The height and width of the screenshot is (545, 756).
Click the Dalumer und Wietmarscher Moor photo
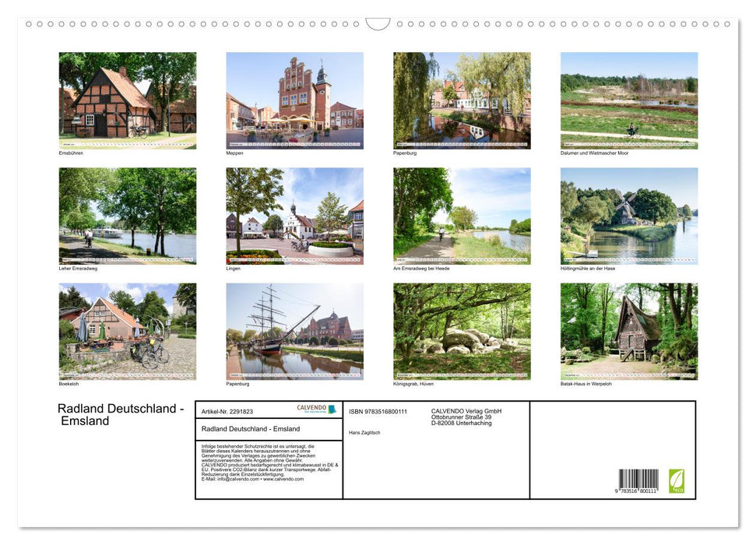(x=629, y=100)
